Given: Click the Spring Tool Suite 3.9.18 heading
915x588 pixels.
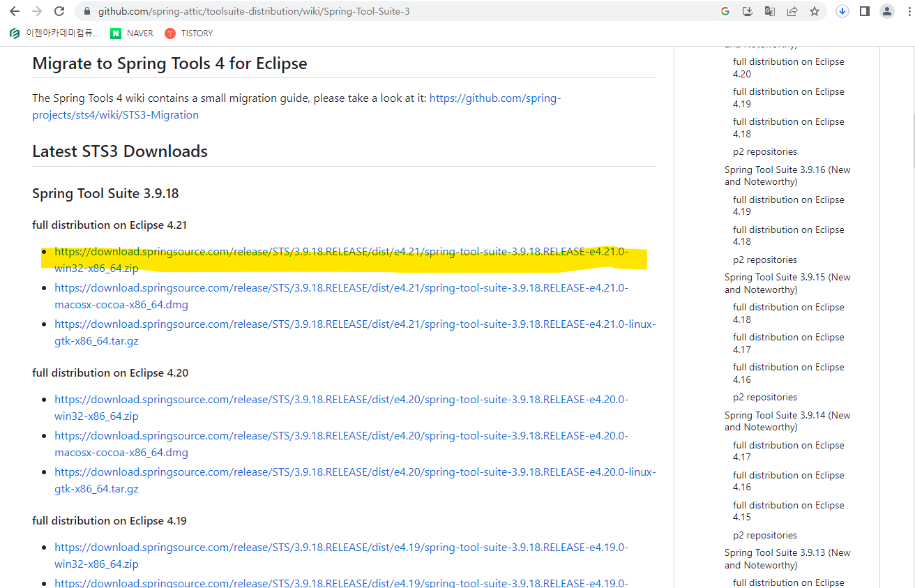Looking at the screenshot, I should (x=105, y=193).
